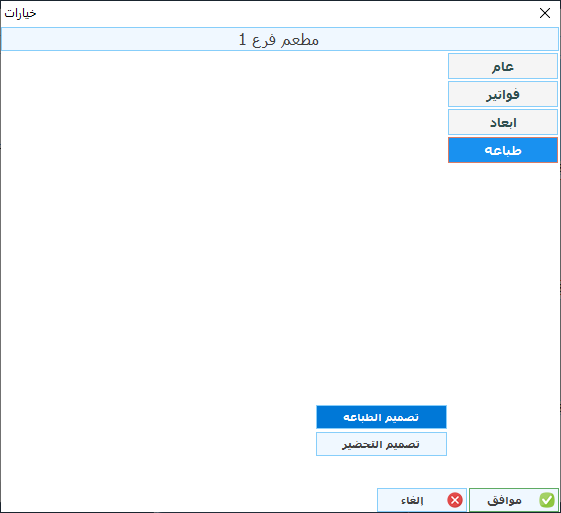This screenshot has height=513, width=561.
Task: Open تصميم الطباعه print designer
Action: (x=381, y=417)
